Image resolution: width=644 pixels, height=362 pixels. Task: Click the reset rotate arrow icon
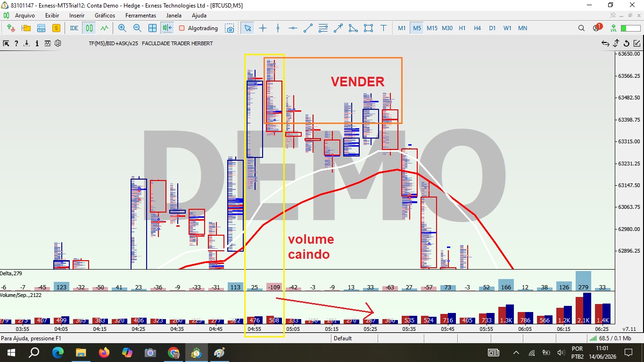click(x=627, y=44)
